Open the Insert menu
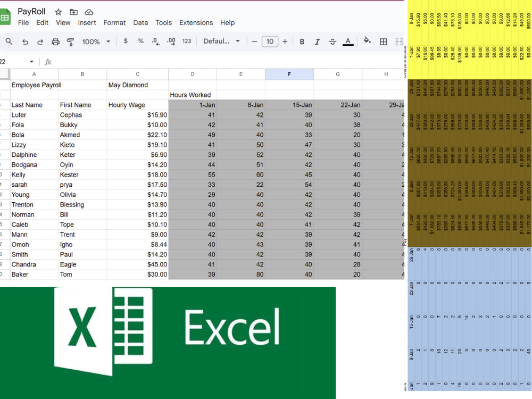The width and height of the screenshot is (532, 399). [x=87, y=23]
